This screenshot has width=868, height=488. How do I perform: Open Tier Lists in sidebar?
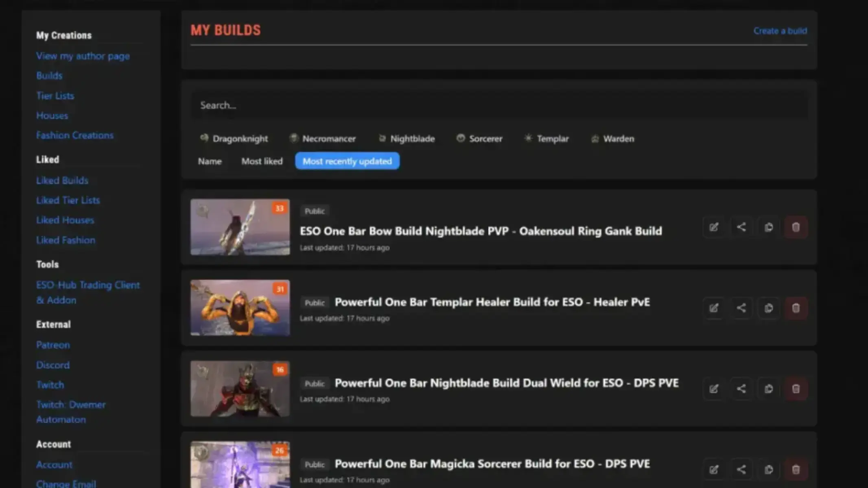click(55, 96)
